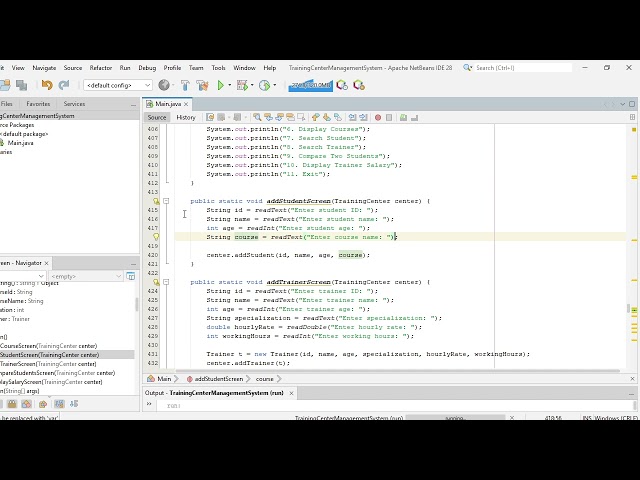Switch to the Favorites tab
Screen dimensions: 640x480
point(38,104)
